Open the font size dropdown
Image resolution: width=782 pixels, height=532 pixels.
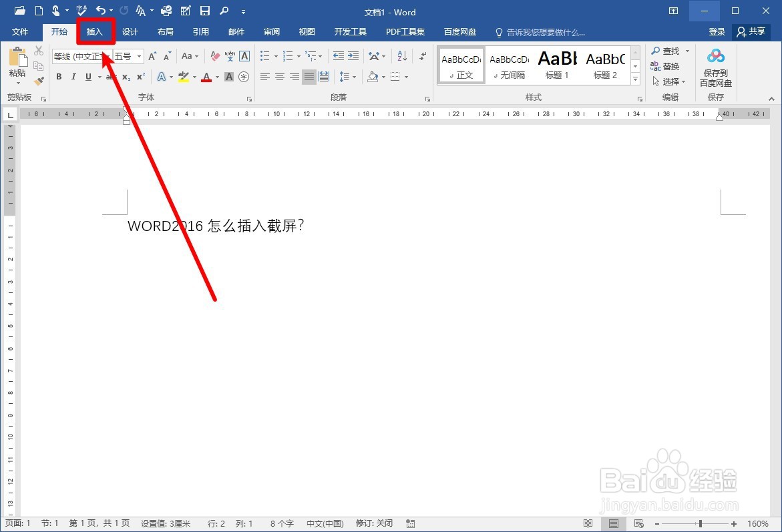click(x=138, y=56)
